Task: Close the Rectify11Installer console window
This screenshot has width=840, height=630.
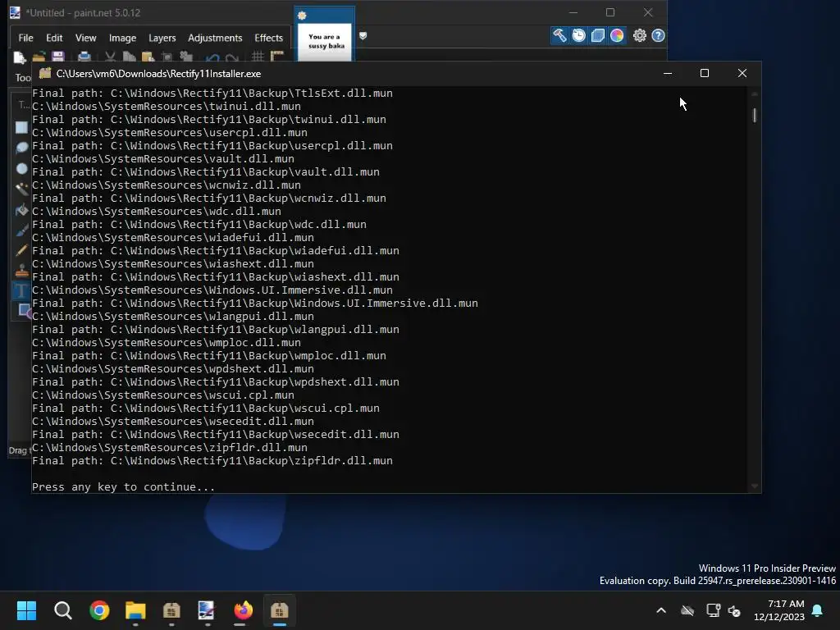Action: tap(742, 73)
